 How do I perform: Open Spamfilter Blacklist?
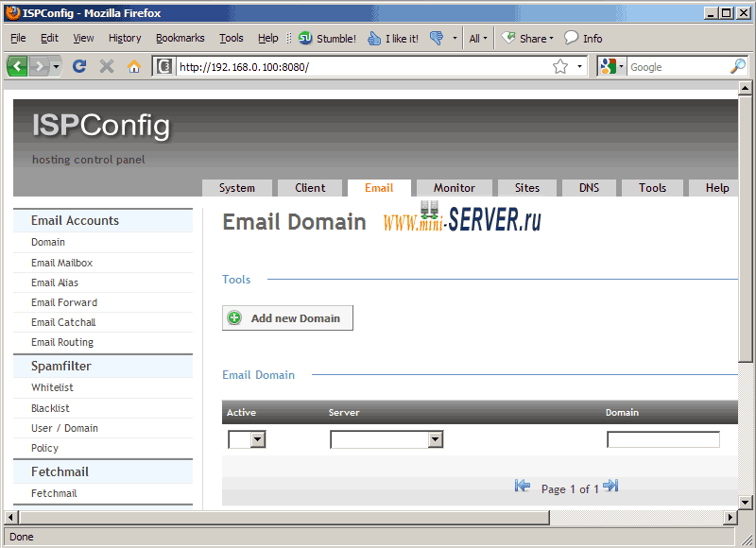click(x=50, y=408)
